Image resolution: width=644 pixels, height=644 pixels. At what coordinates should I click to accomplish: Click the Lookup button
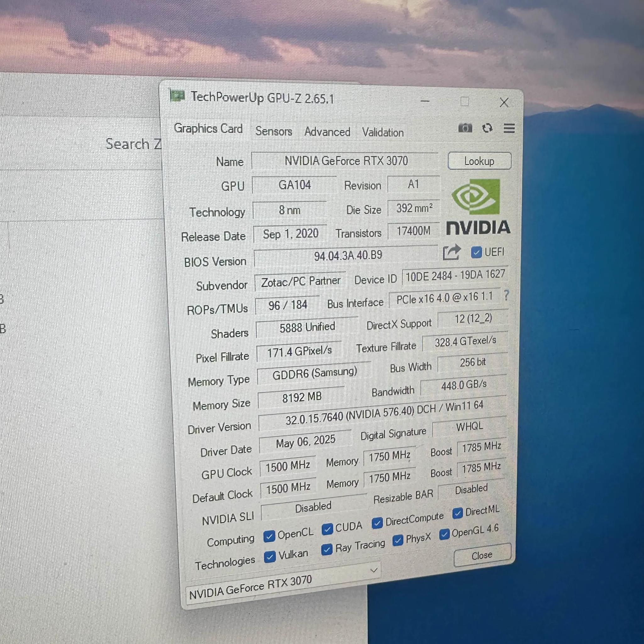pos(479,161)
